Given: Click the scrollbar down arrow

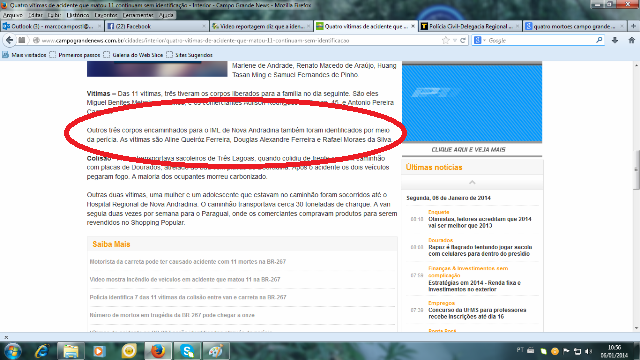Looking at the screenshot, I should coord(636,328).
